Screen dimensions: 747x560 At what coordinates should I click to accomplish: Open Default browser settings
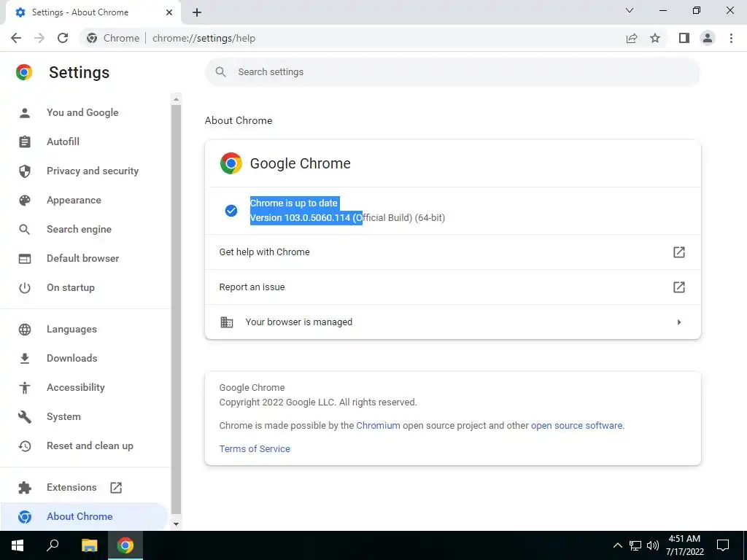tap(83, 258)
